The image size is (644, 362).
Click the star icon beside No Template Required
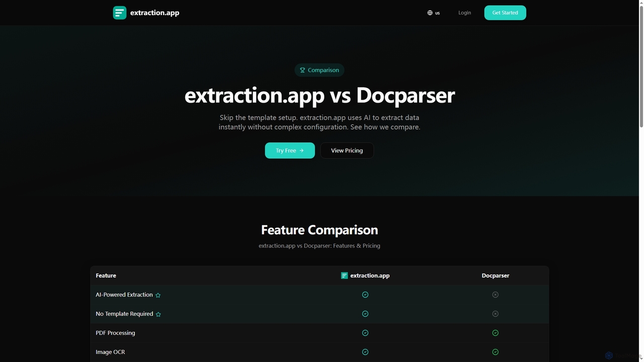(158, 314)
